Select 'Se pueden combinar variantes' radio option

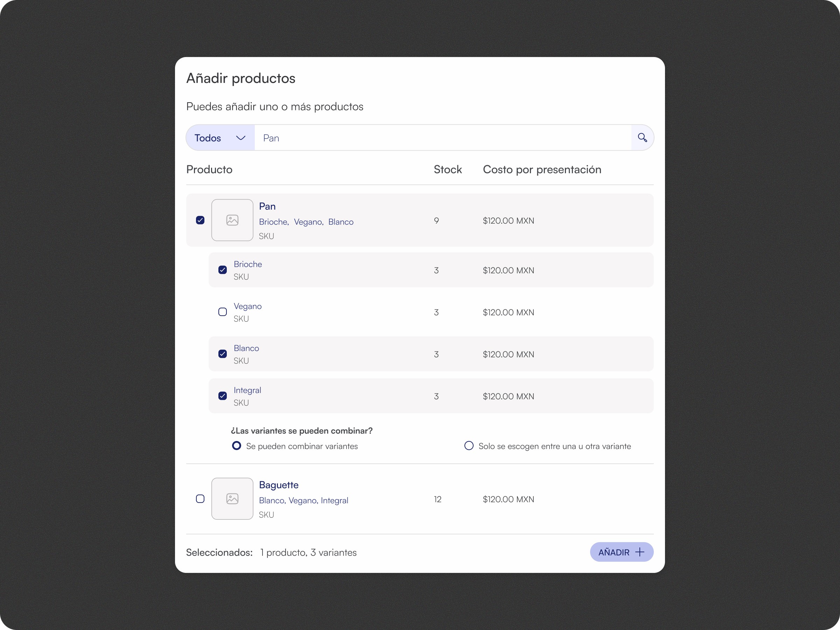(x=237, y=446)
